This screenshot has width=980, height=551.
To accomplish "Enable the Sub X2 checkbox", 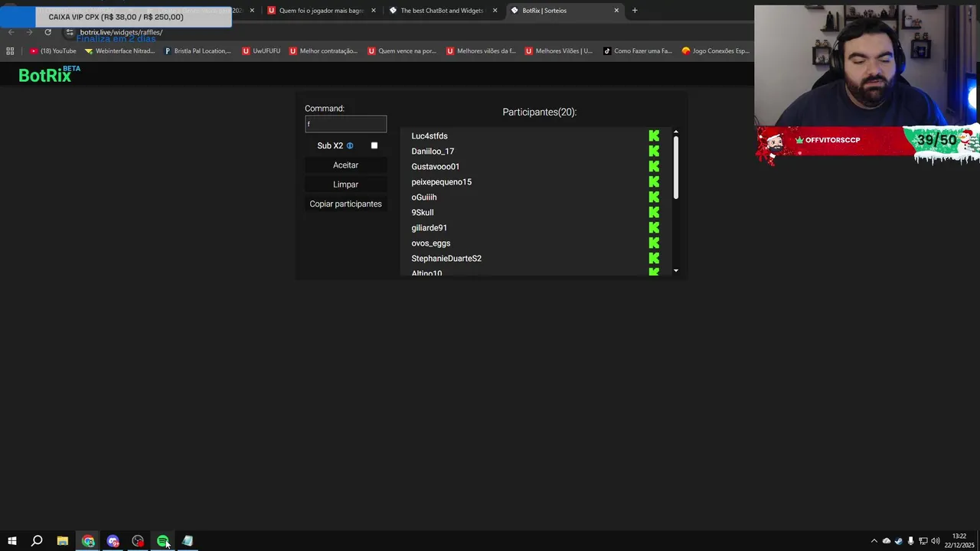I will click(x=374, y=145).
